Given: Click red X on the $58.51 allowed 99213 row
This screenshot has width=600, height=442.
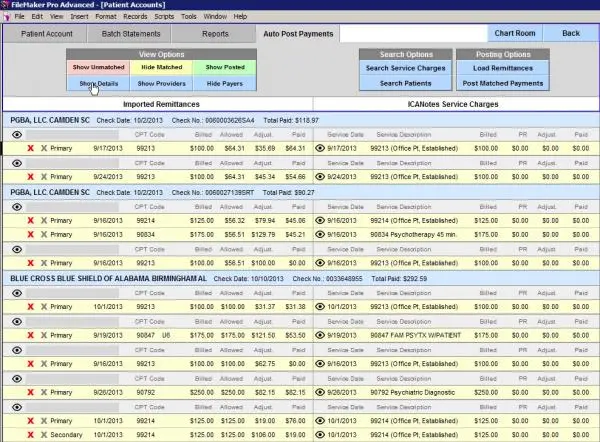Looking at the screenshot, I should tap(31, 263).
